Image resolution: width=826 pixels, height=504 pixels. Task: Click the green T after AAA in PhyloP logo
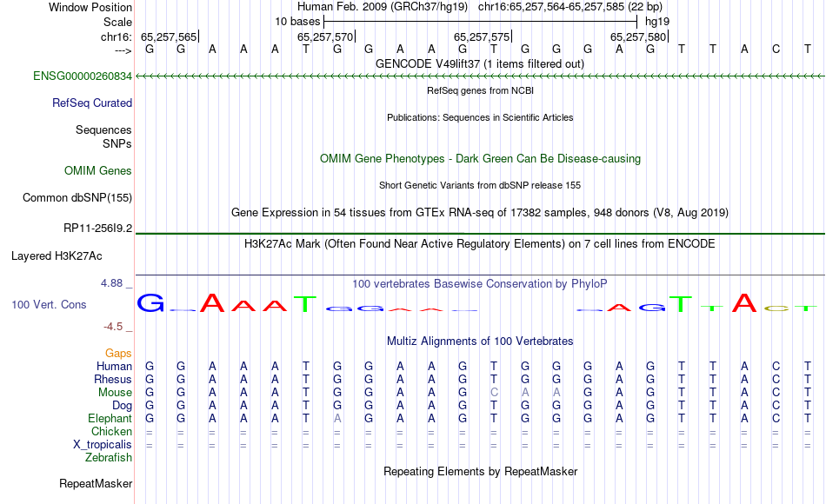coord(305,304)
